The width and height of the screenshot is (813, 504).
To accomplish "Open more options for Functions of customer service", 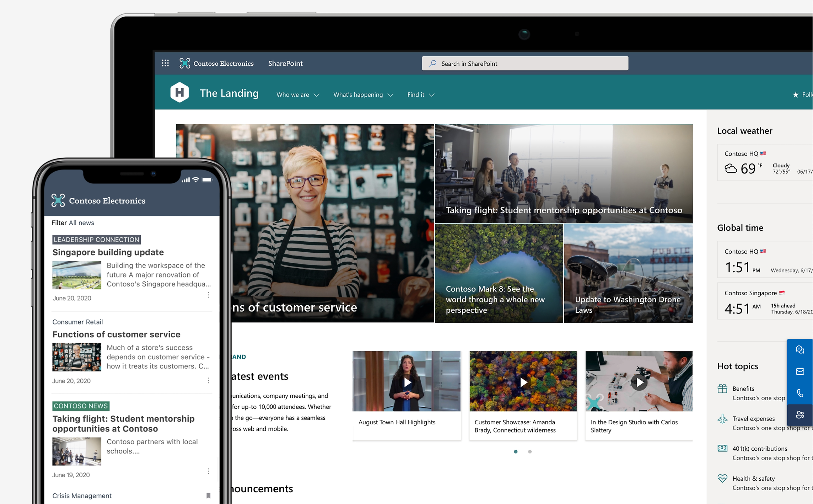I will pos(208,381).
